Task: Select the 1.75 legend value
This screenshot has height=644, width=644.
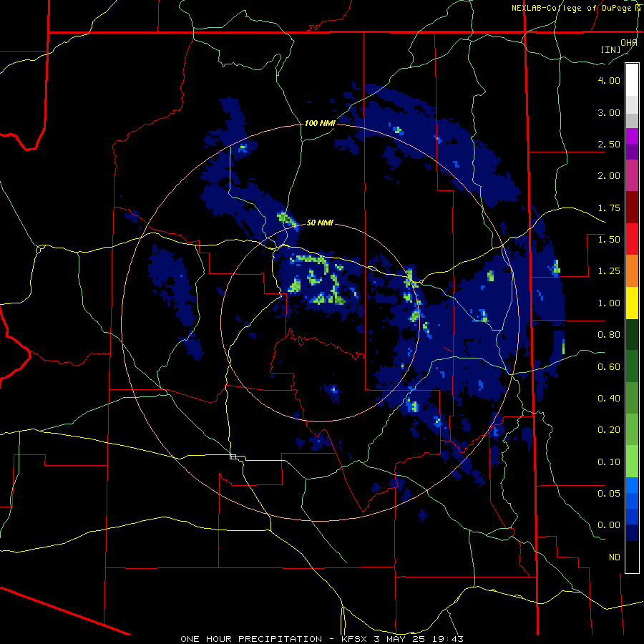Action: (609, 208)
